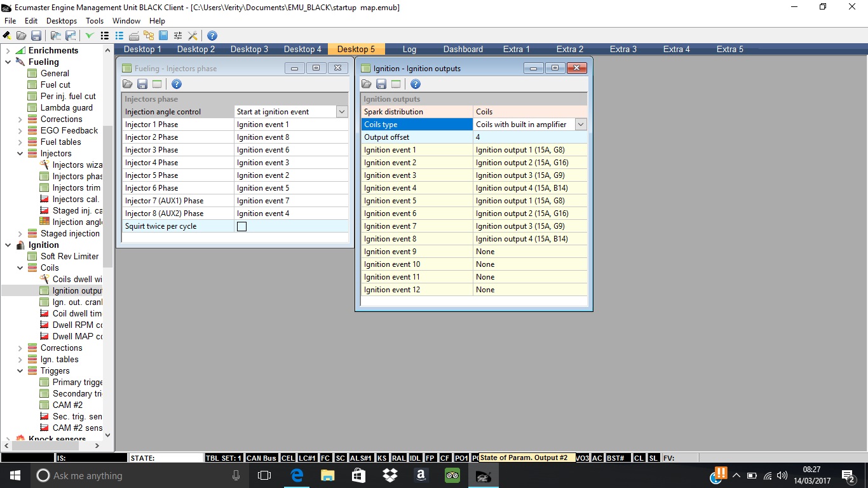The image size is (868, 488).
Task: Switch to the Log tab
Action: [x=409, y=49]
